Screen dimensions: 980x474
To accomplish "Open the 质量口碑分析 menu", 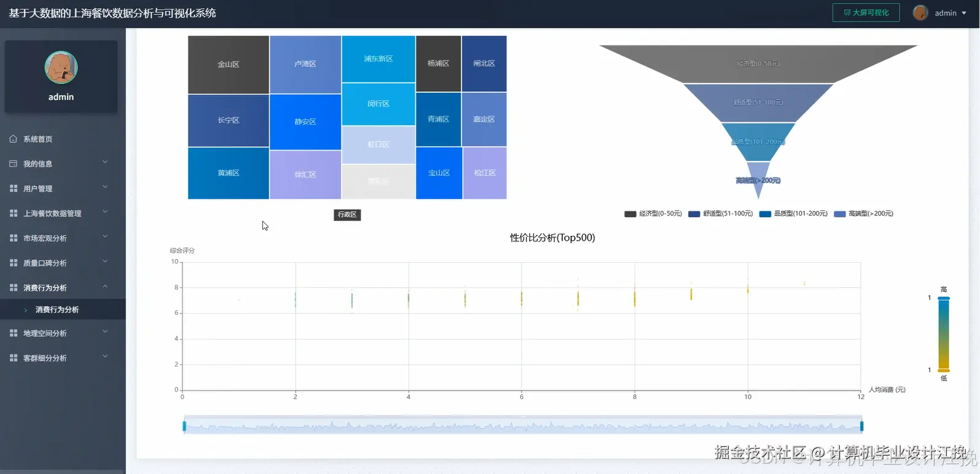I will tap(63, 263).
